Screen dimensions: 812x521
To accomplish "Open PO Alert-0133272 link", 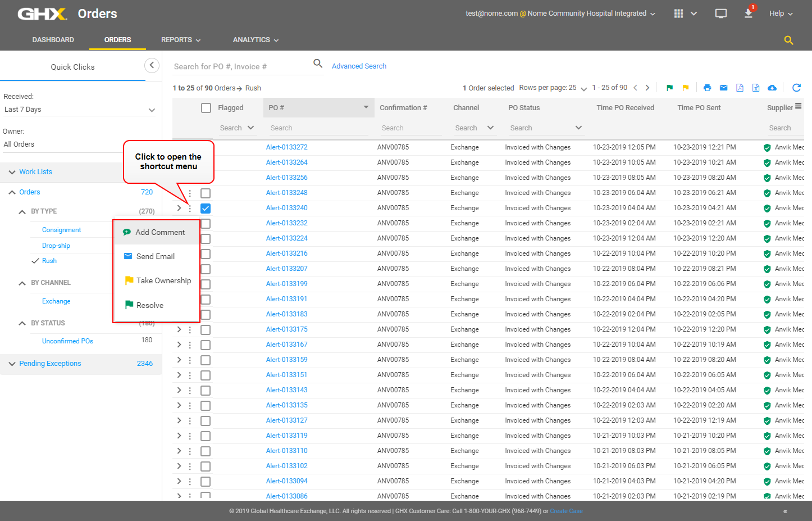I will 286,147.
